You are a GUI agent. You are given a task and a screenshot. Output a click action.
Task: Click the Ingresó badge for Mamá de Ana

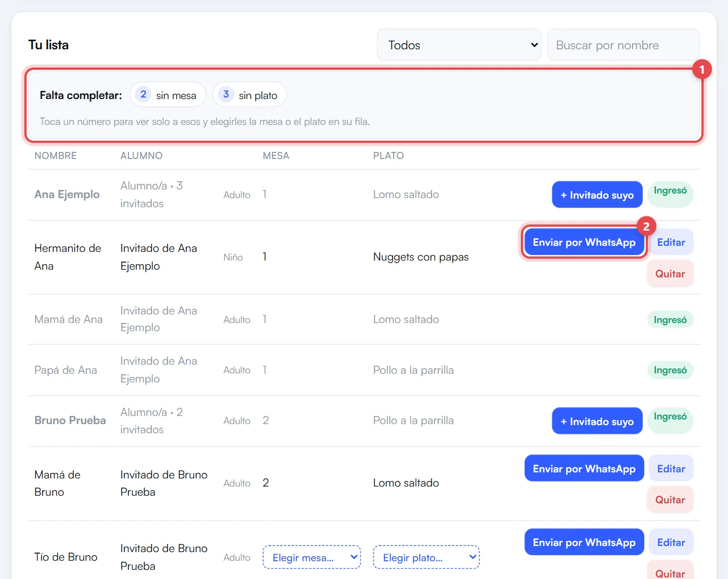(x=670, y=319)
